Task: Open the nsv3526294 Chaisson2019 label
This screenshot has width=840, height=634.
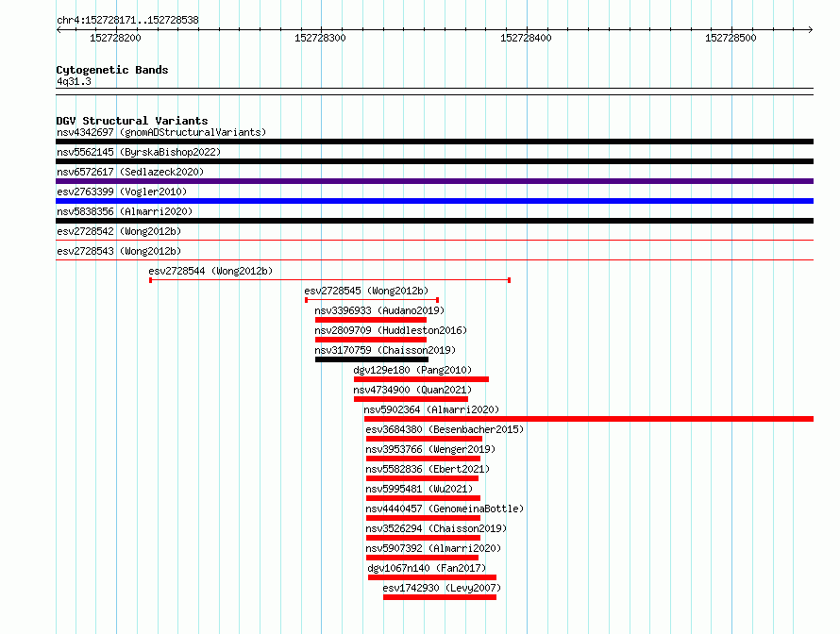Action: coord(436,528)
